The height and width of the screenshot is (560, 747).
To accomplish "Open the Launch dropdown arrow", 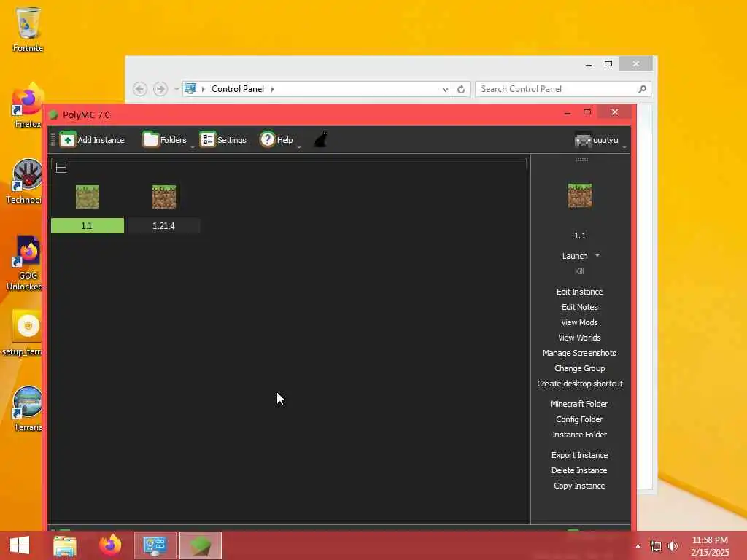I will tap(597, 255).
